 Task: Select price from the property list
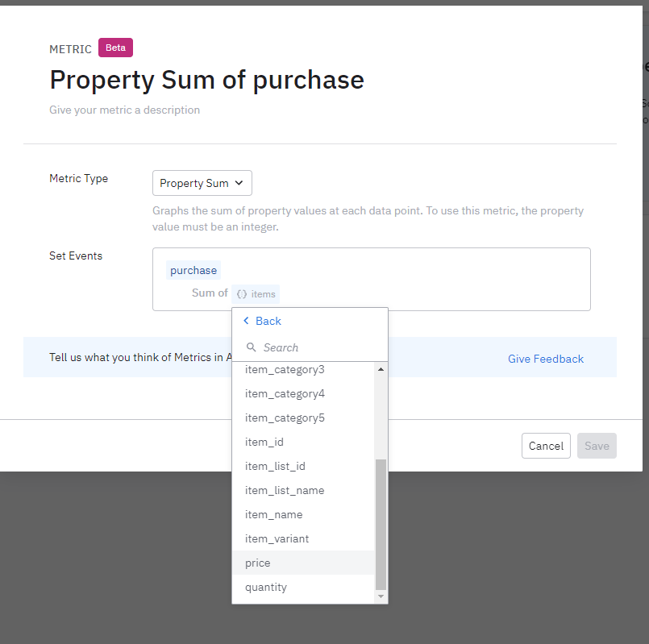[x=258, y=563]
